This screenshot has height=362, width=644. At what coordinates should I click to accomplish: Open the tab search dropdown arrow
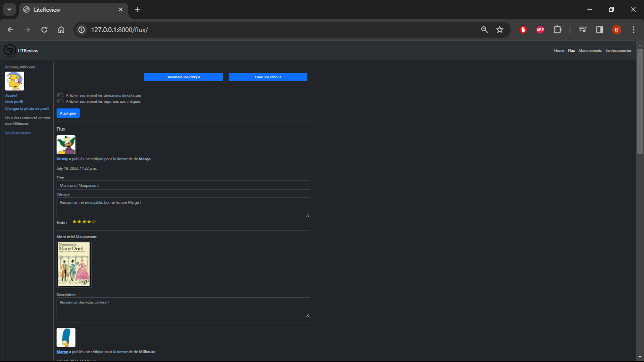[9, 9]
